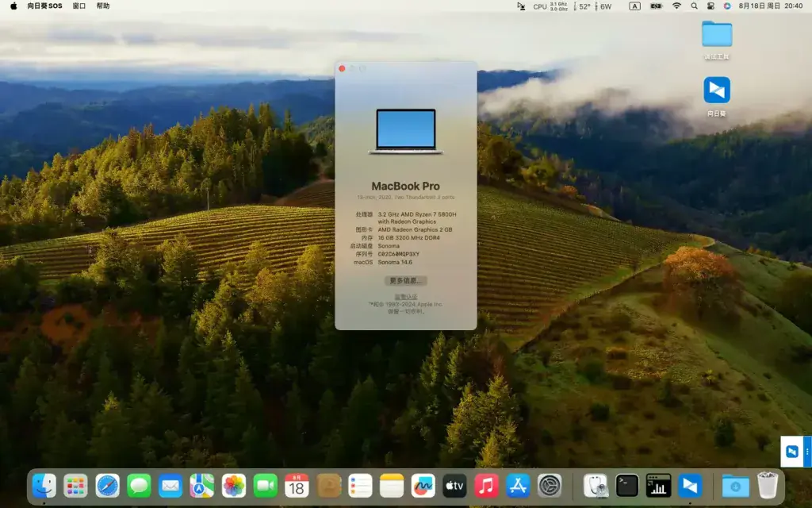The image size is (812, 508).
Task: Click the MacBook Pro laptop image
Action: pos(406,131)
